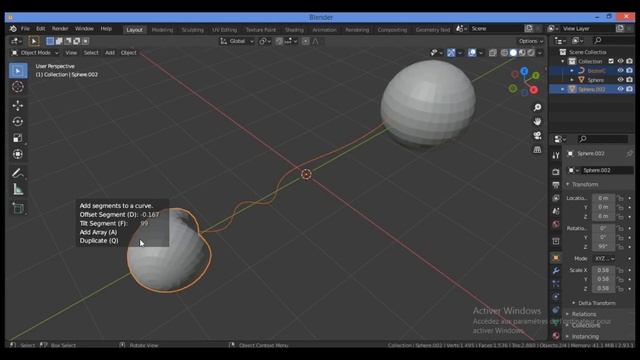This screenshot has width=640, height=360.
Task: Open the Edit menu
Action: pos(40,29)
